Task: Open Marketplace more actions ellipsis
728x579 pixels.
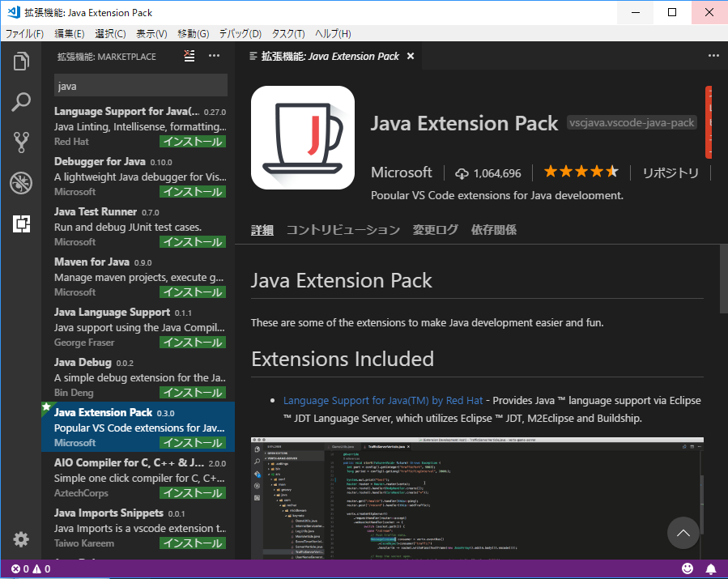Action: pyautogui.click(x=214, y=56)
